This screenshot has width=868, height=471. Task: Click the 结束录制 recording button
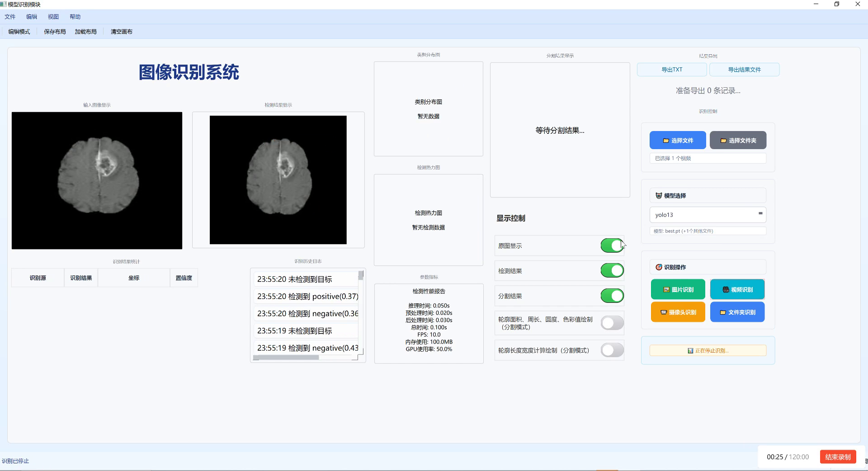pyautogui.click(x=838, y=457)
